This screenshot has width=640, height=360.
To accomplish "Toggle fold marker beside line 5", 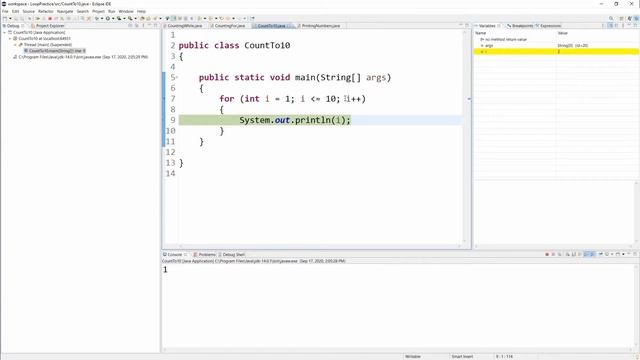I will (x=177, y=77).
